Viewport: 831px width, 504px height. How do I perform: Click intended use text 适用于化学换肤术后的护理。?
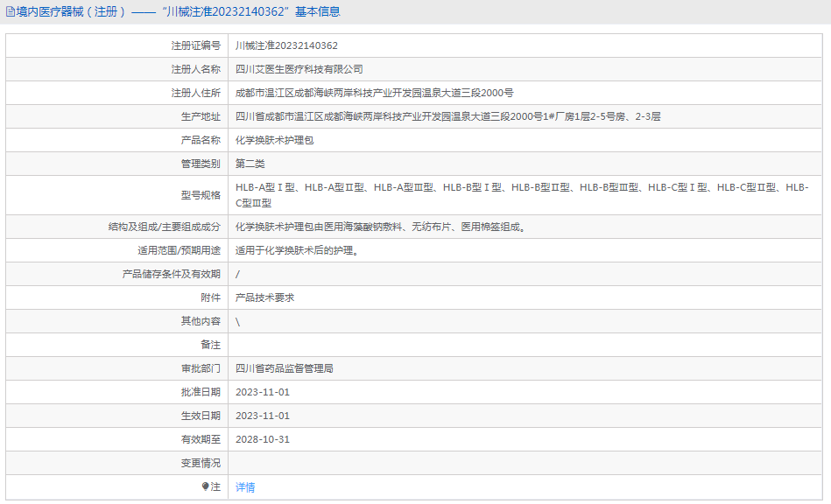298,250
